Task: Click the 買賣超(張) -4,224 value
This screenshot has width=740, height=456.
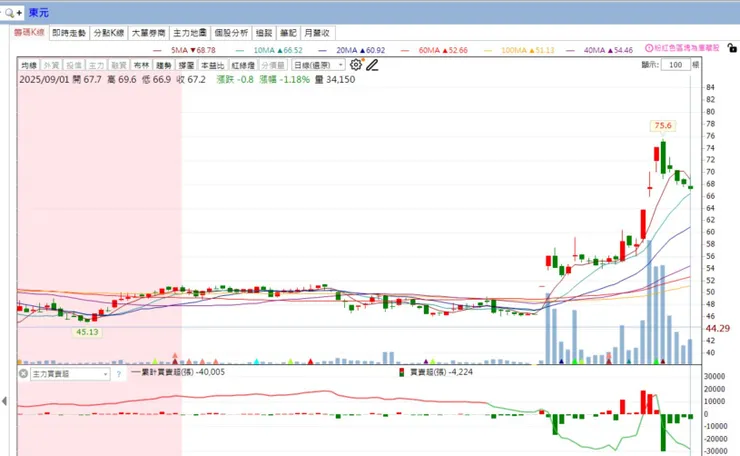Action: (x=441, y=372)
